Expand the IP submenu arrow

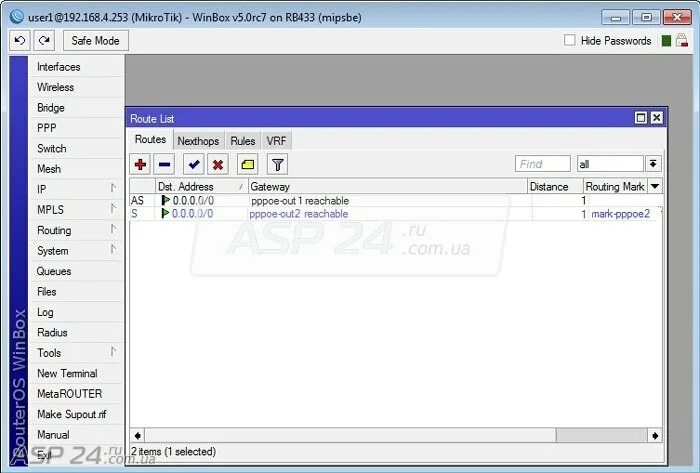(x=113, y=188)
